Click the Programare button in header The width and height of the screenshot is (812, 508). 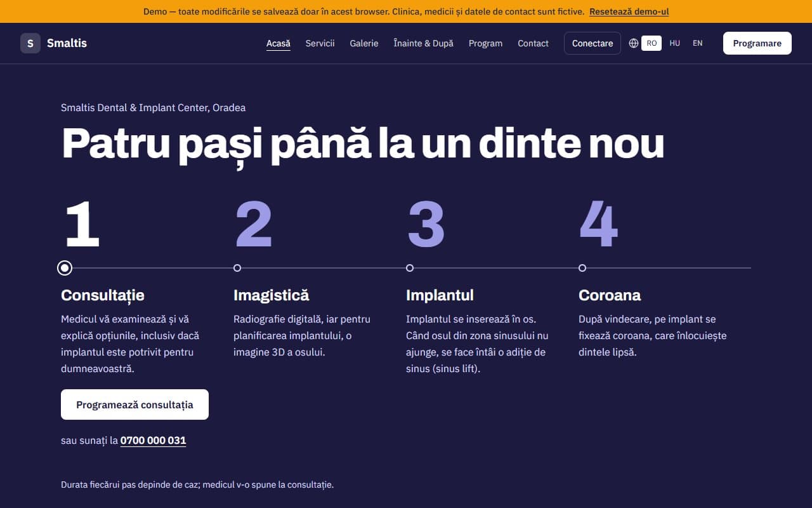click(757, 43)
